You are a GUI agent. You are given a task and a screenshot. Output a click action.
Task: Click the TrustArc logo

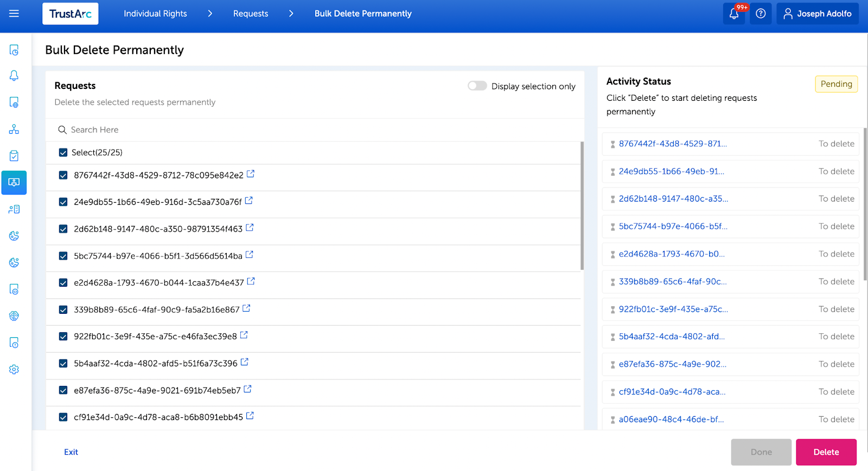[71, 14]
